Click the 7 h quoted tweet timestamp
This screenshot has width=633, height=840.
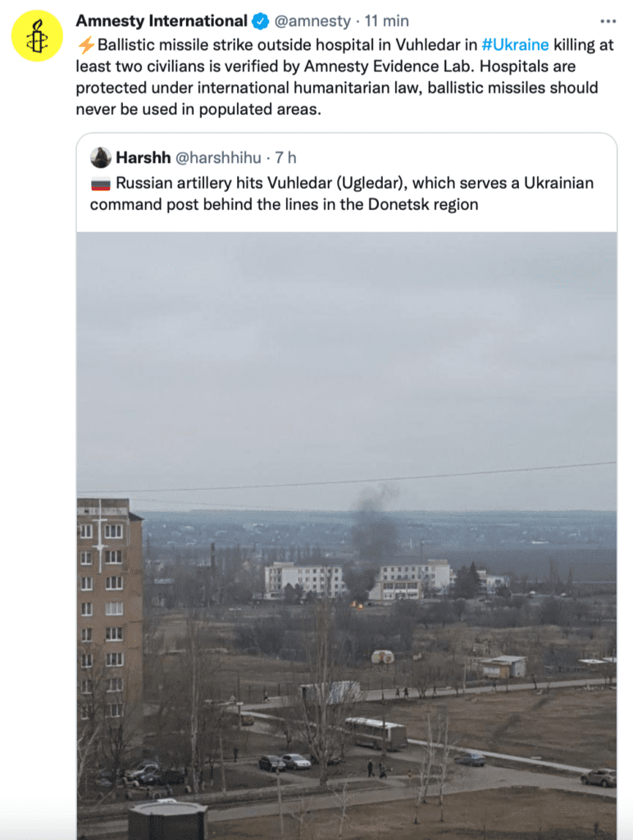point(285,157)
